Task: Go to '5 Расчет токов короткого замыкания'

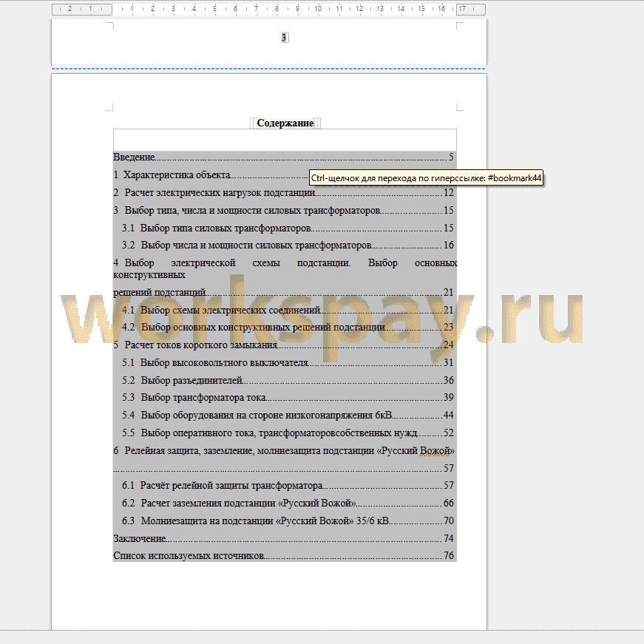Action: click(283, 345)
